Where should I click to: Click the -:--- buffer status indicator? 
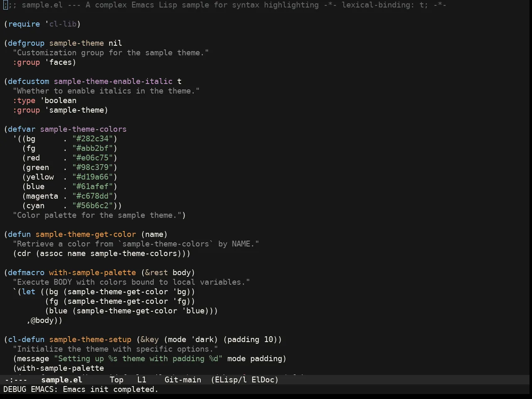click(x=16, y=379)
